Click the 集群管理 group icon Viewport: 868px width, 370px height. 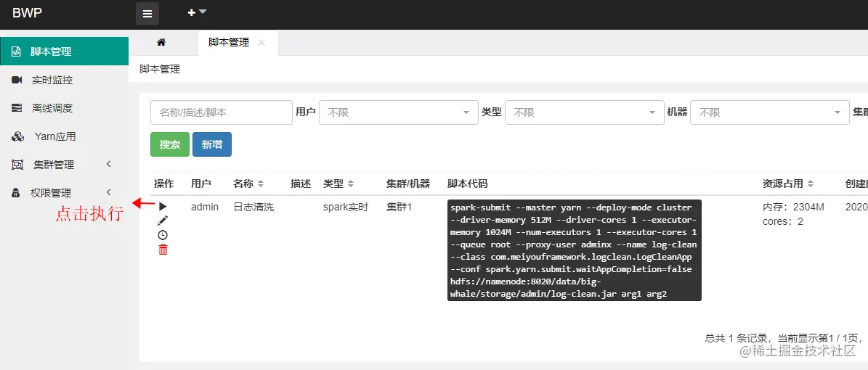click(17, 165)
